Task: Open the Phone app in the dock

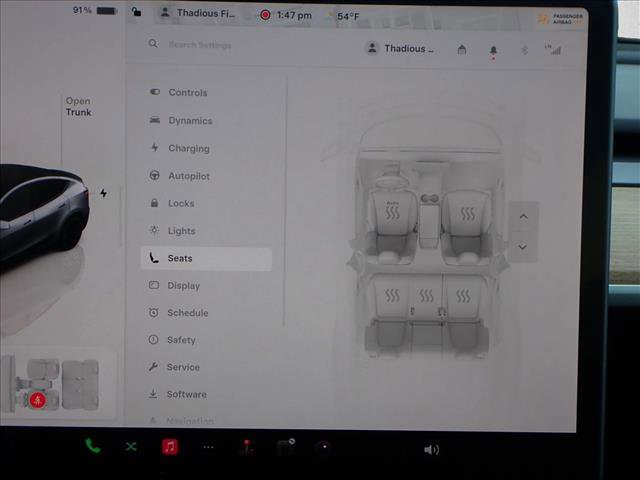Action: coord(93,446)
